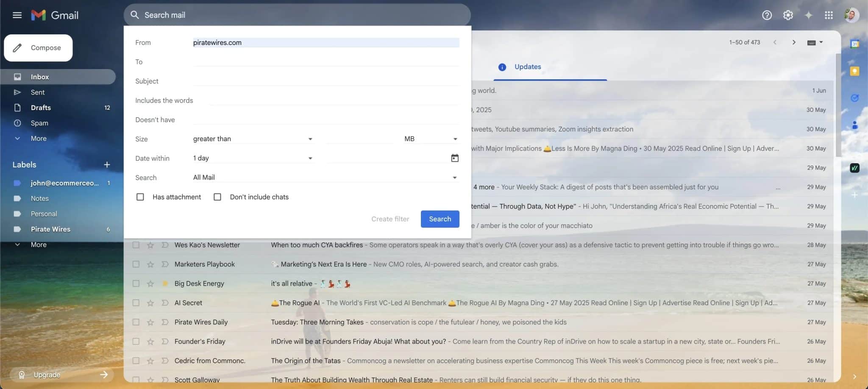Click the Create filter button
The width and height of the screenshot is (868, 389).
390,219
